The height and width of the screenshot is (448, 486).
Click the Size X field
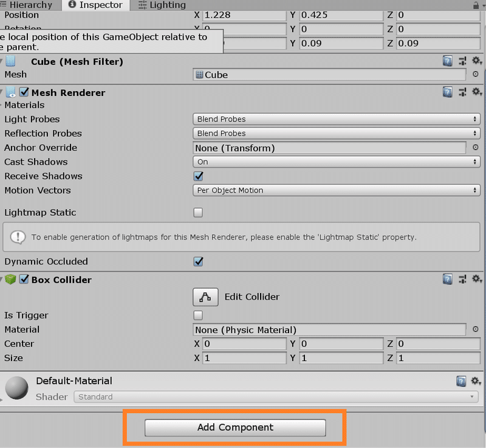244,358
